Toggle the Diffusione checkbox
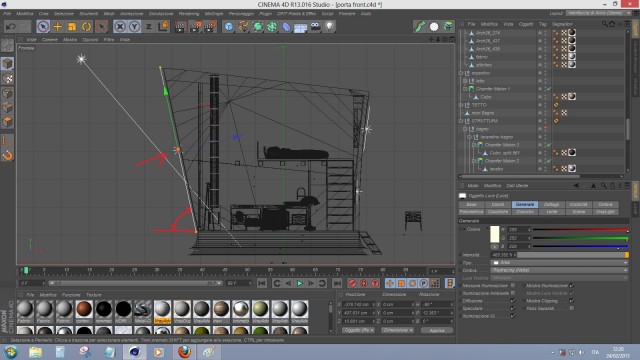640x360 pixels. pyautogui.click(x=513, y=301)
